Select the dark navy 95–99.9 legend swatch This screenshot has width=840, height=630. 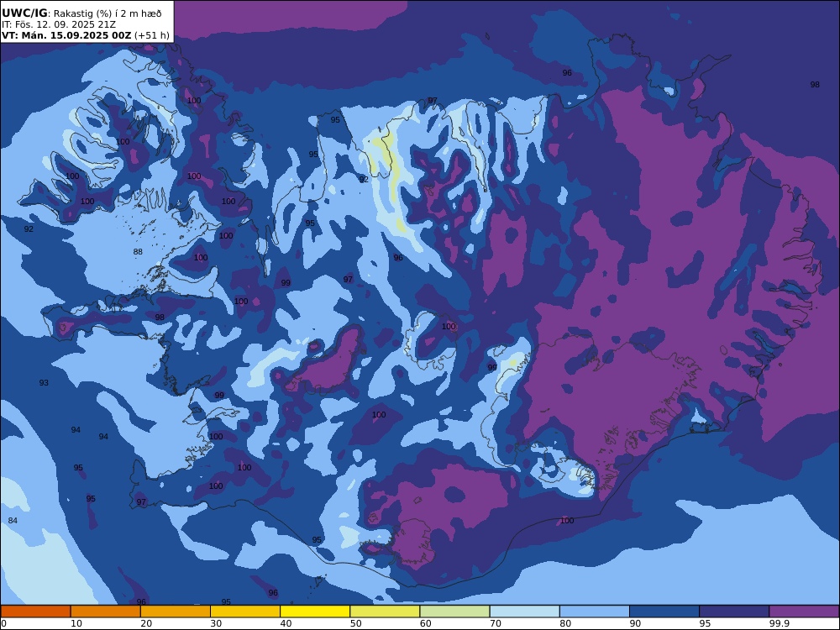734,612
